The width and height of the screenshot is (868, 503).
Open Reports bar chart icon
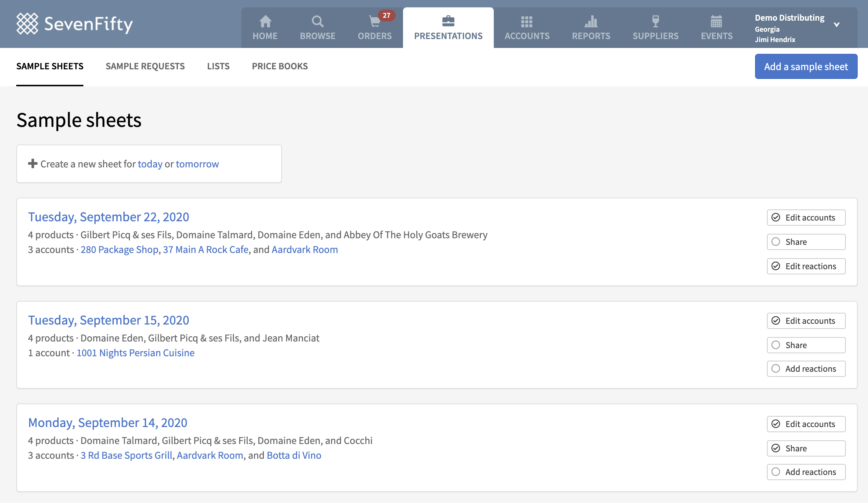591,21
